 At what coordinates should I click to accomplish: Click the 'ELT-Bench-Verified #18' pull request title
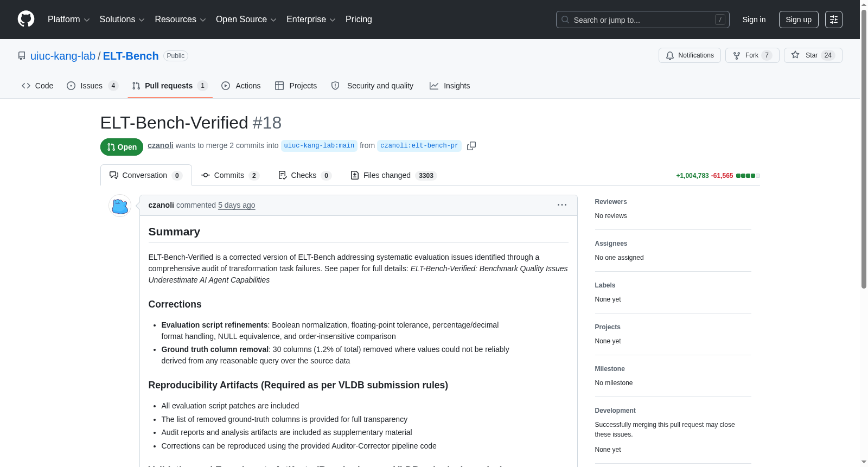point(191,123)
